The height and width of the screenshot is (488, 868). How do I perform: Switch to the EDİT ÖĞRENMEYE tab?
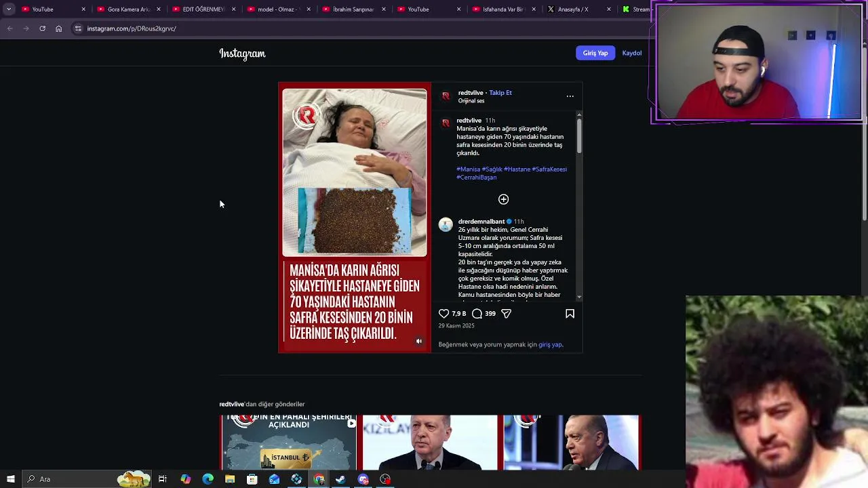[203, 9]
